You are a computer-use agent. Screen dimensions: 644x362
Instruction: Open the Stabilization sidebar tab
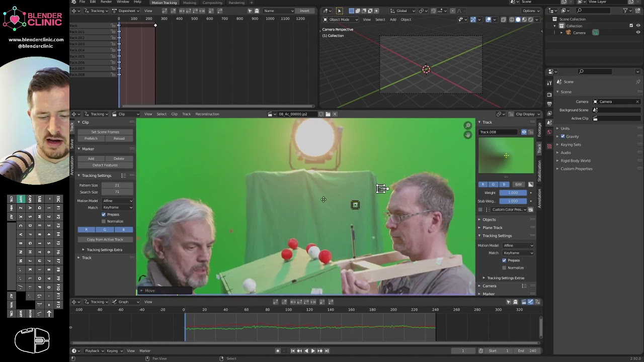[539, 171]
